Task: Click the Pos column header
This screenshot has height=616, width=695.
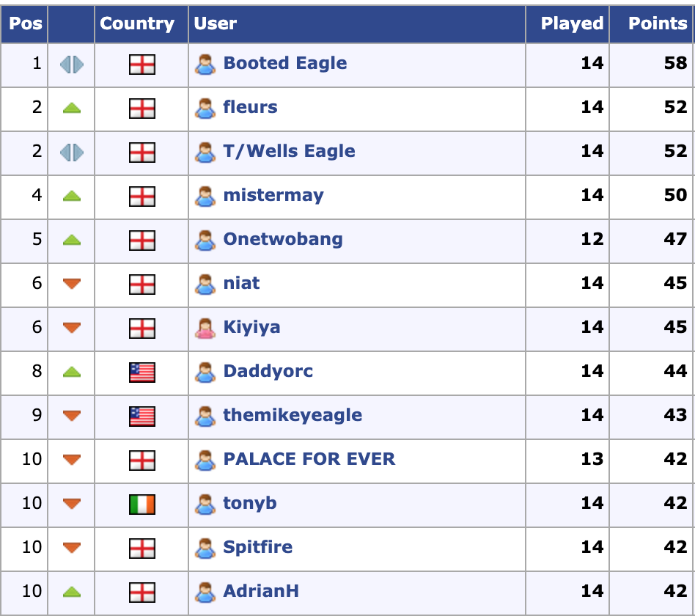Action: [26, 23]
